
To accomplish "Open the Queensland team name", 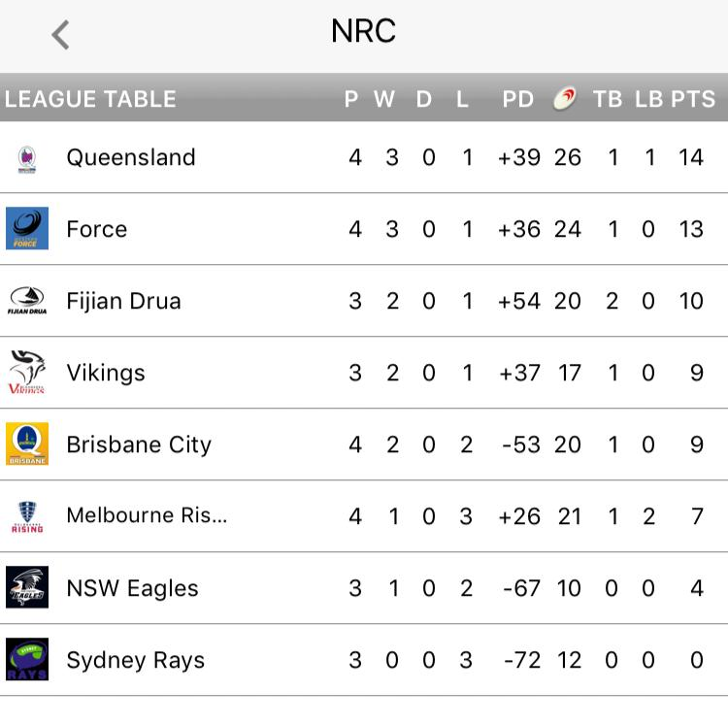I will 131,157.
